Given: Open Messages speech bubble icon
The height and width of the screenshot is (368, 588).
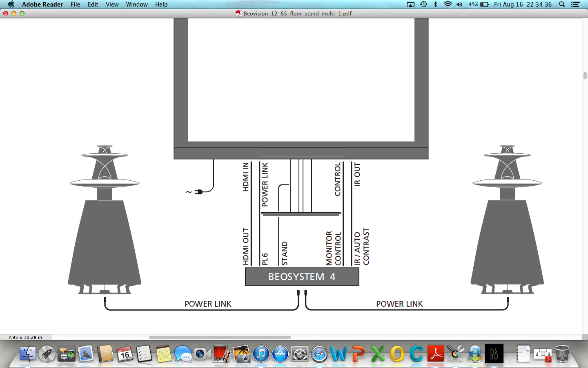Looking at the screenshot, I should click(x=183, y=354).
